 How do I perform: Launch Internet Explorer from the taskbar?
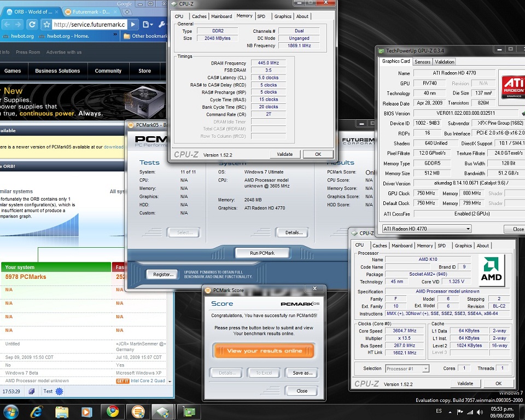pyautogui.click(x=37, y=412)
